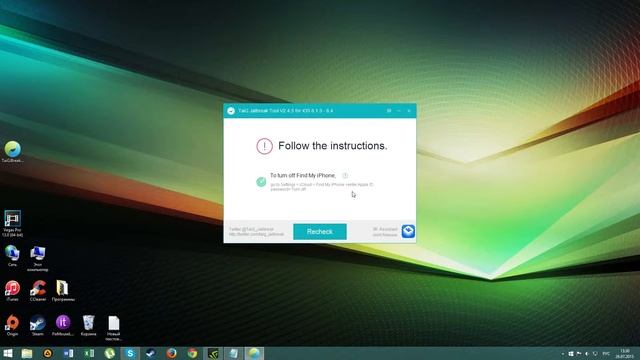The image size is (640, 360).
Task: Click the TaiG logo in title bar
Action: 231,111
